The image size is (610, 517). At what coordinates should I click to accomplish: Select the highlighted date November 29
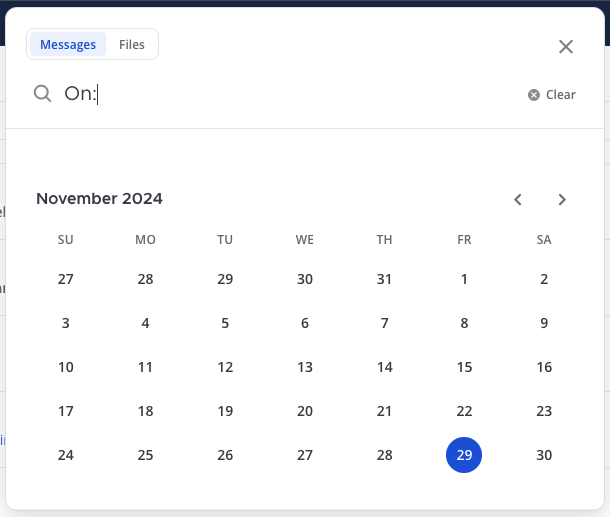click(x=464, y=455)
